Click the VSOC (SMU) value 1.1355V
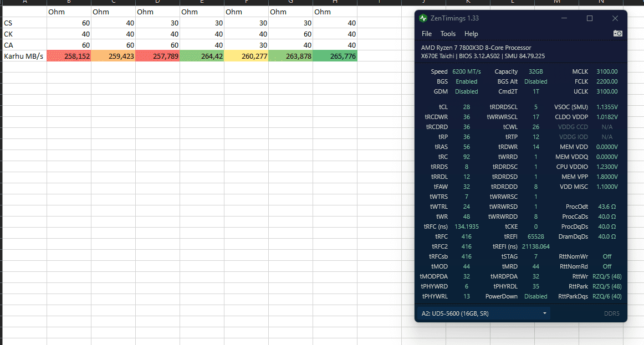The image size is (644, 345). pos(607,107)
